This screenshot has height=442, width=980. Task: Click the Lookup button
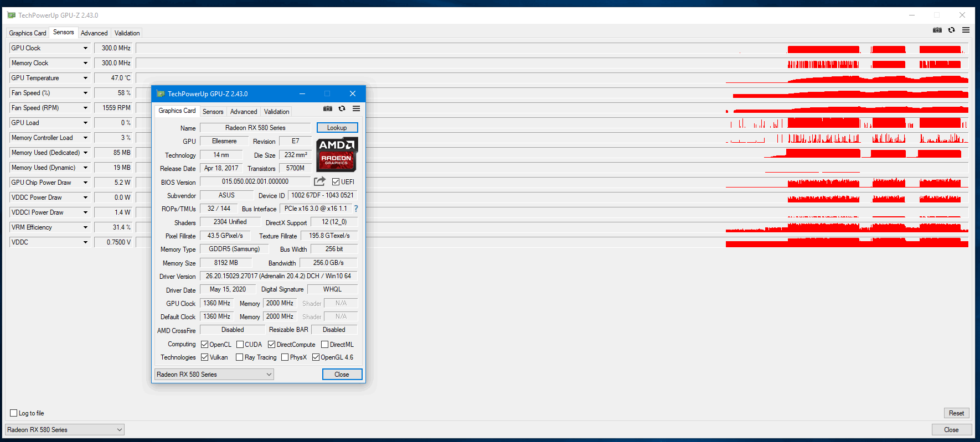pos(337,128)
